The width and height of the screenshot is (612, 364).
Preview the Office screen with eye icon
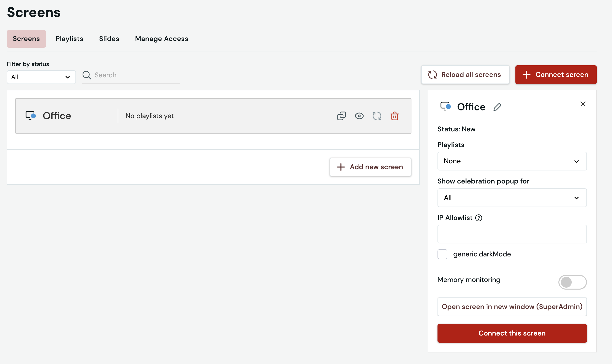359,116
